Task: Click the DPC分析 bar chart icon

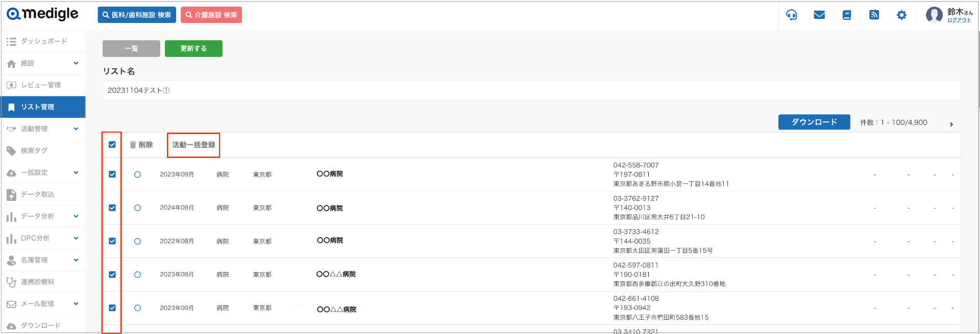Action: [x=11, y=239]
